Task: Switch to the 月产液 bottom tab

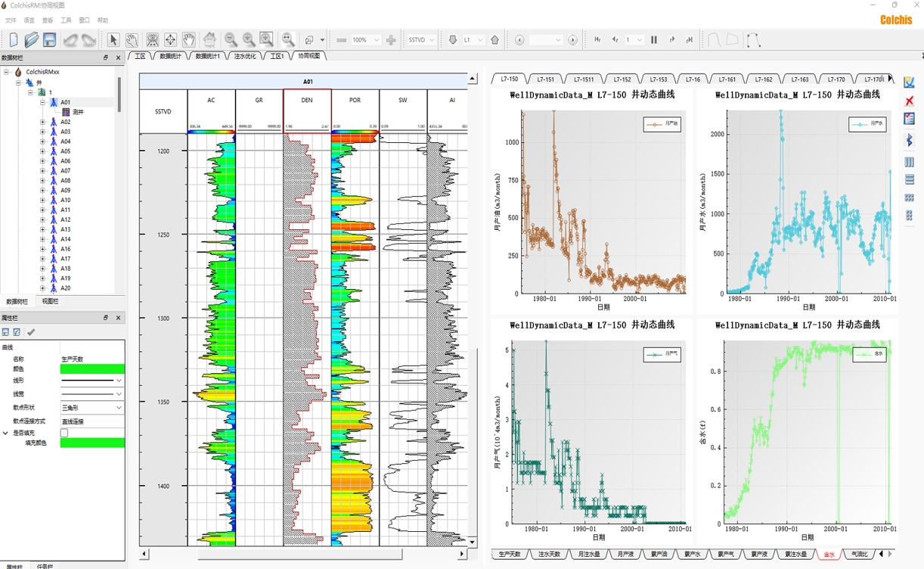Action: pyautogui.click(x=625, y=555)
